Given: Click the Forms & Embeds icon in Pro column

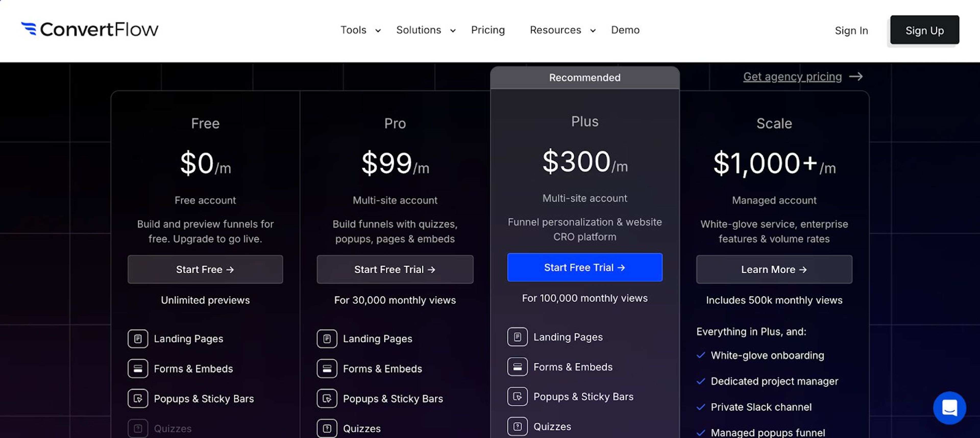Looking at the screenshot, I should coord(327,368).
